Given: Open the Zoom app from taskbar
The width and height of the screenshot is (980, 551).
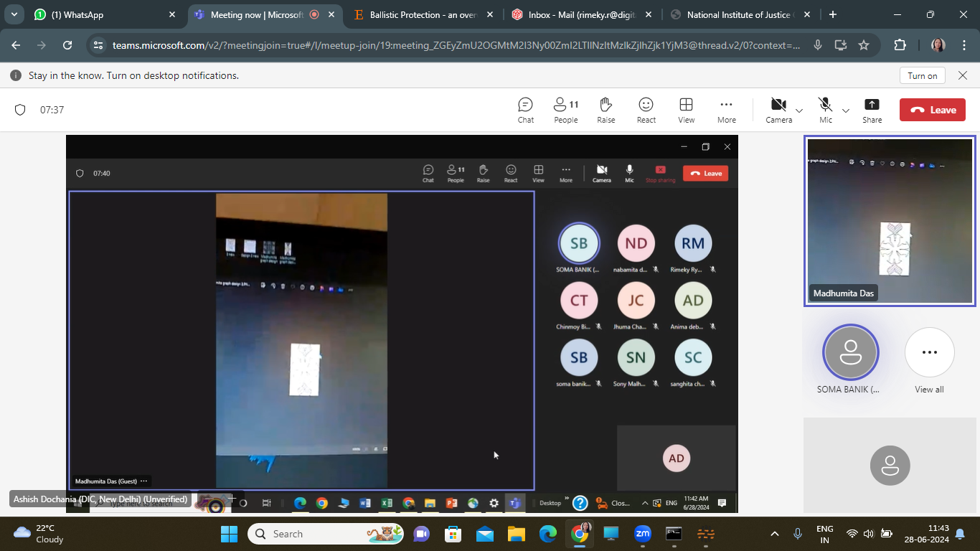Looking at the screenshot, I should (x=642, y=534).
